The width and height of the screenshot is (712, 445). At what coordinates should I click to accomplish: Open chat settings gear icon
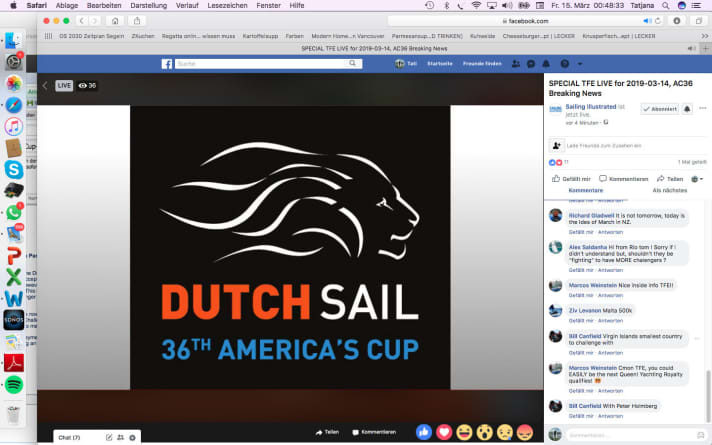(132, 438)
